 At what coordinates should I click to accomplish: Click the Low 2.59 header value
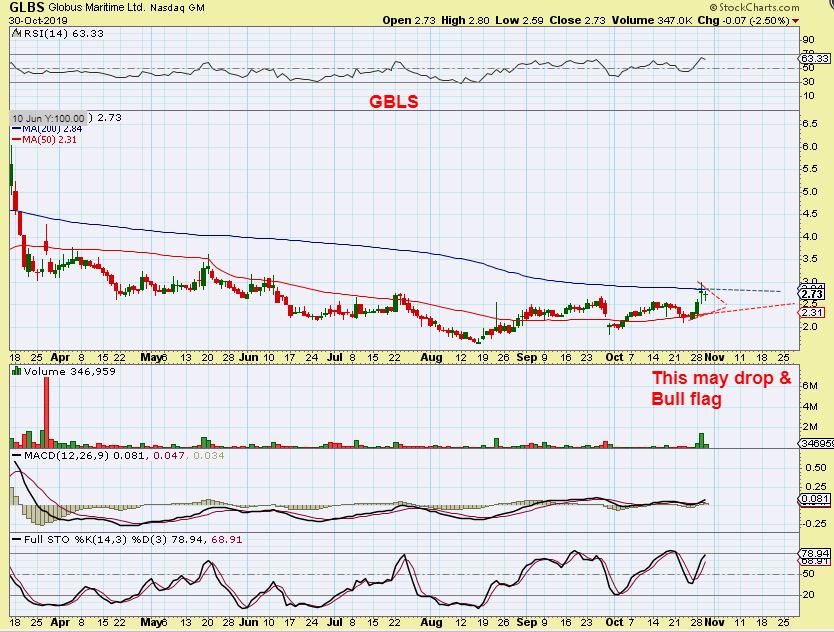coord(519,20)
